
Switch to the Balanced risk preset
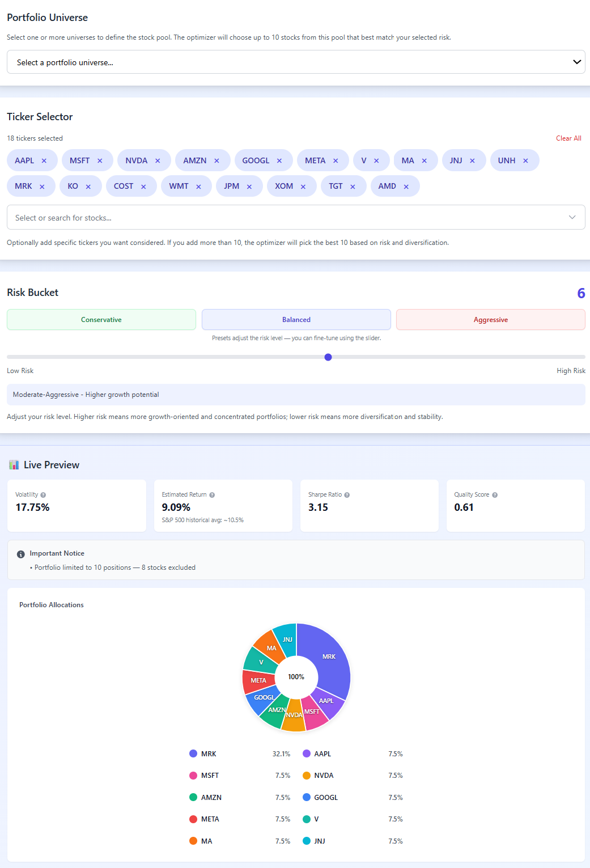295,319
